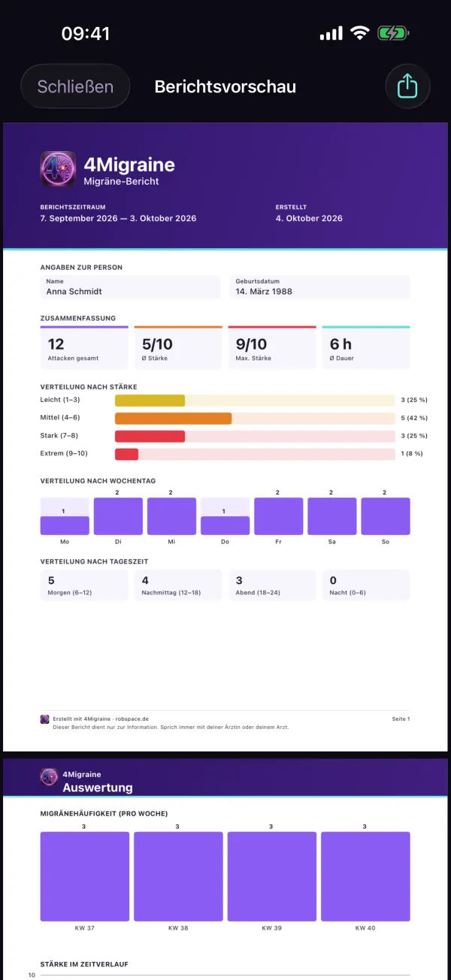
Task: Click the 'VERTEILUNG NACH STÄRKE' section heading
Action: click(x=89, y=387)
